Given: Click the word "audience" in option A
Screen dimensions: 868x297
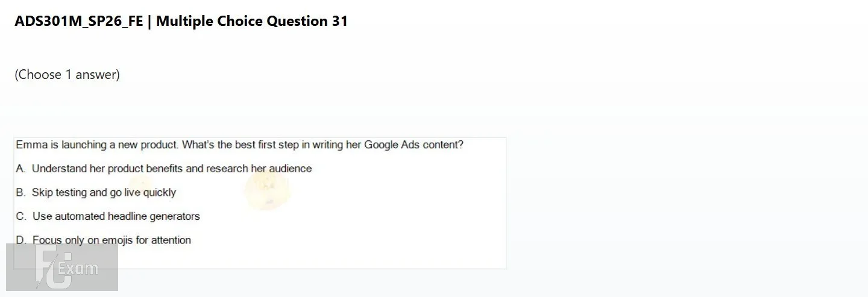Looking at the screenshot, I should [290, 169].
